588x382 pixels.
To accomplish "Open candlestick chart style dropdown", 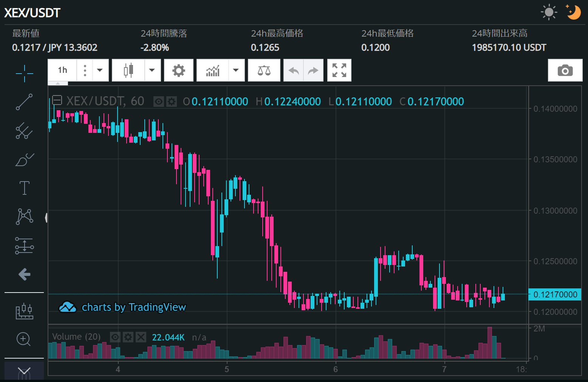I will 152,70.
